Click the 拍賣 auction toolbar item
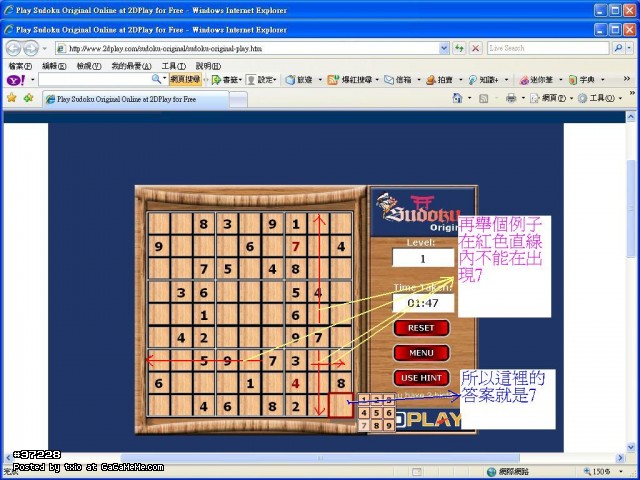 tap(440, 80)
